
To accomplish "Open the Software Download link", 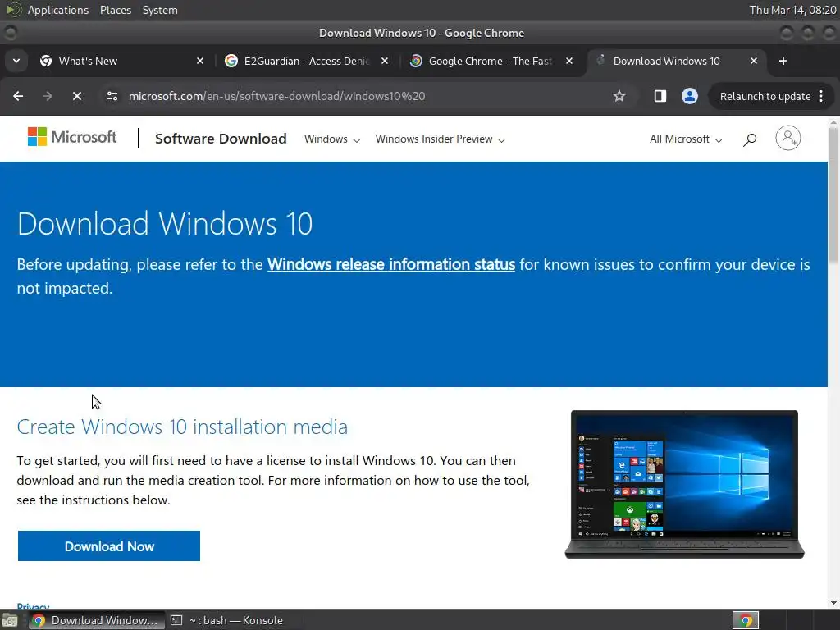I will pyautogui.click(x=221, y=139).
